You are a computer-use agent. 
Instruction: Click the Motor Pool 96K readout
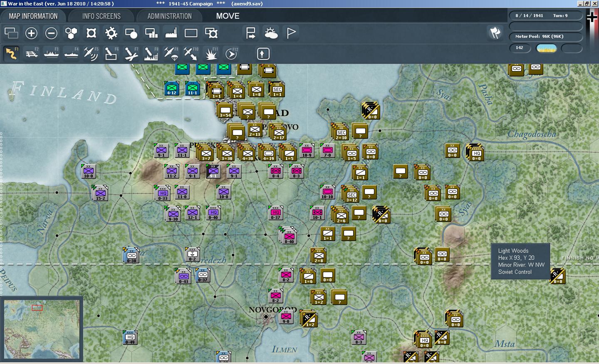click(x=546, y=37)
